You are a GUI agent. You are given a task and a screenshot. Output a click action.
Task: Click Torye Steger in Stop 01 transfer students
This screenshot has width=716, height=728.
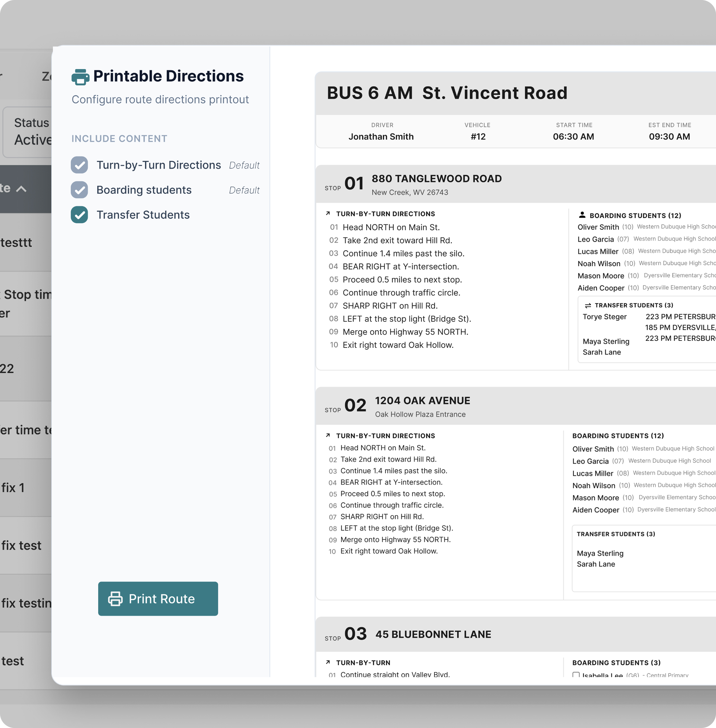pyautogui.click(x=605, y=317)
